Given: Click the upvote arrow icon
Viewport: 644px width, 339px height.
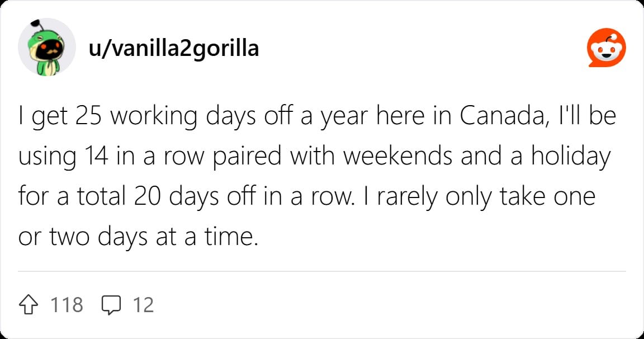Looking at the screenshot, I should coord(29,305).
